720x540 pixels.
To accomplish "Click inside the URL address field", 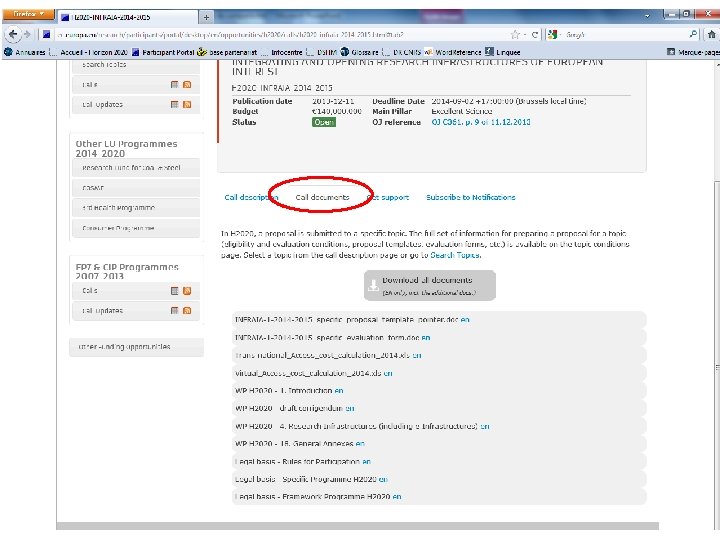I will click(280, 35).
